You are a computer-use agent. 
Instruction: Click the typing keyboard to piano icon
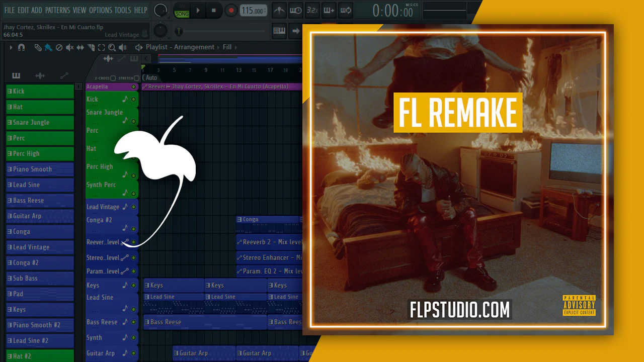point(279,31)
